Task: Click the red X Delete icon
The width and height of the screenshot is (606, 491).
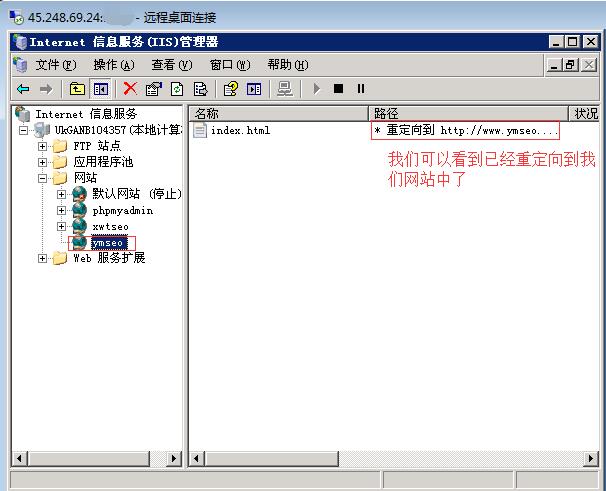Action: click(x=130, y=89)
